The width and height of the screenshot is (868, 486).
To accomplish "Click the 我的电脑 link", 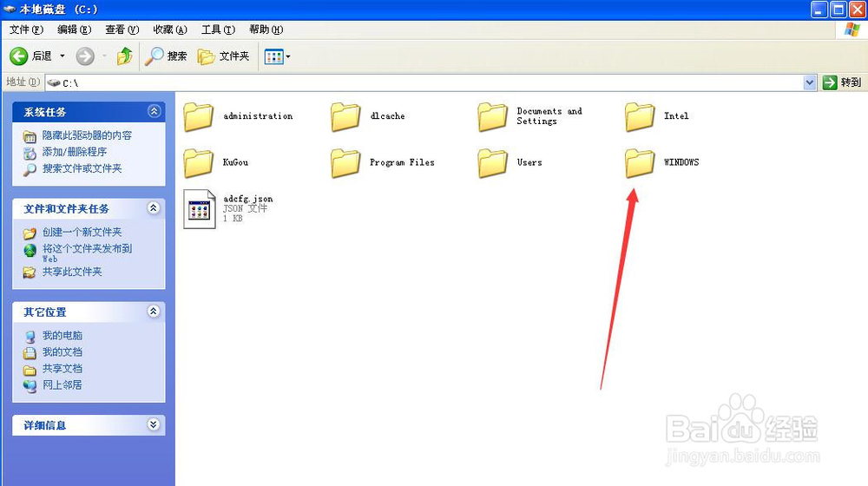I will coord(62,336).
